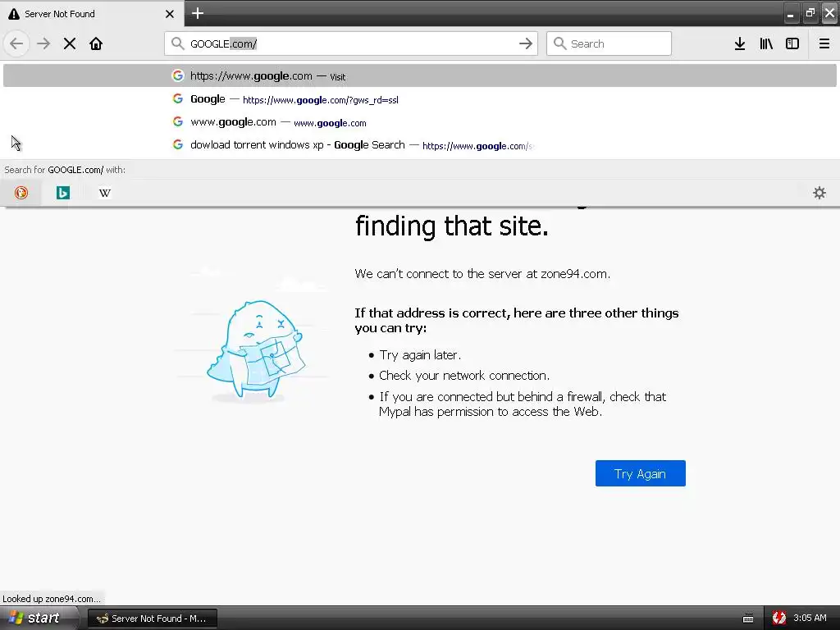Click the Search input box
This screenshot has height=630, width=840.
(609, 43)
